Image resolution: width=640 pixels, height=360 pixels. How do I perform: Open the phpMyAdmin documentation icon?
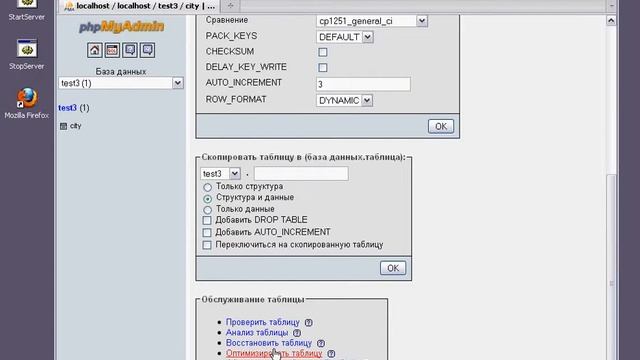pyautogui.click(x=130, y=50)
